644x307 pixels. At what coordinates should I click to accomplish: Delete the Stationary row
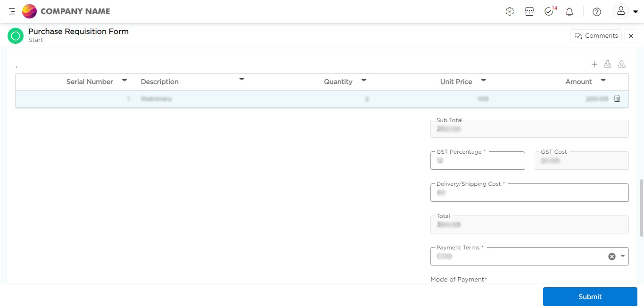tap(617, 99)
